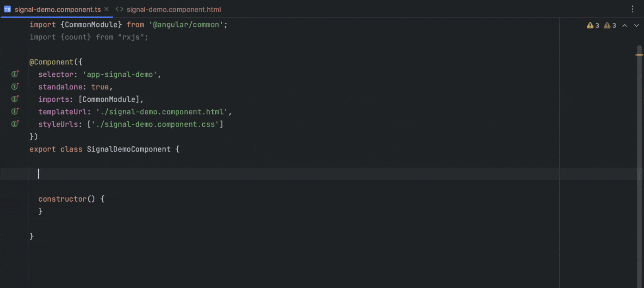This screenshot has width=644, height=288.
Task: Click the gutter icon next to standalone
Action: [x=15, y=86]
